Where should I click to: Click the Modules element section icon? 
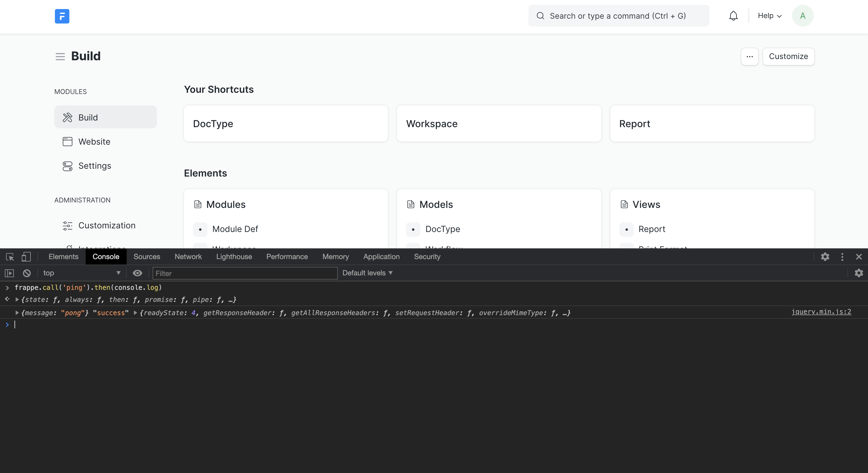point(198,205)
